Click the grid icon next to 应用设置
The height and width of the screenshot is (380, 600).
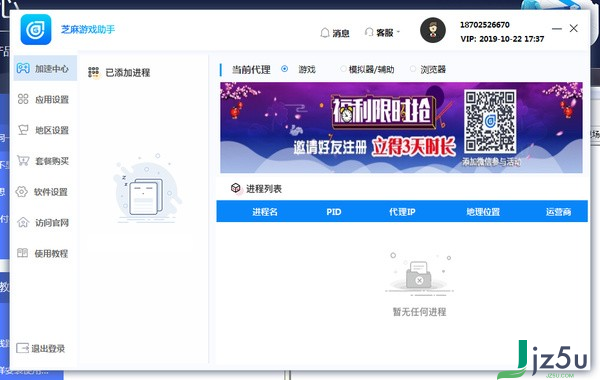click(23, 99)
